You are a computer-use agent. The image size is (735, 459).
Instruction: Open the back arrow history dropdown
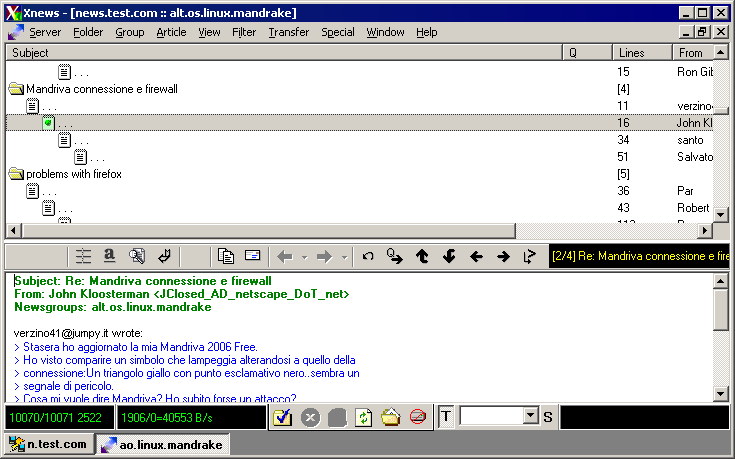click(x=305, y=257)
